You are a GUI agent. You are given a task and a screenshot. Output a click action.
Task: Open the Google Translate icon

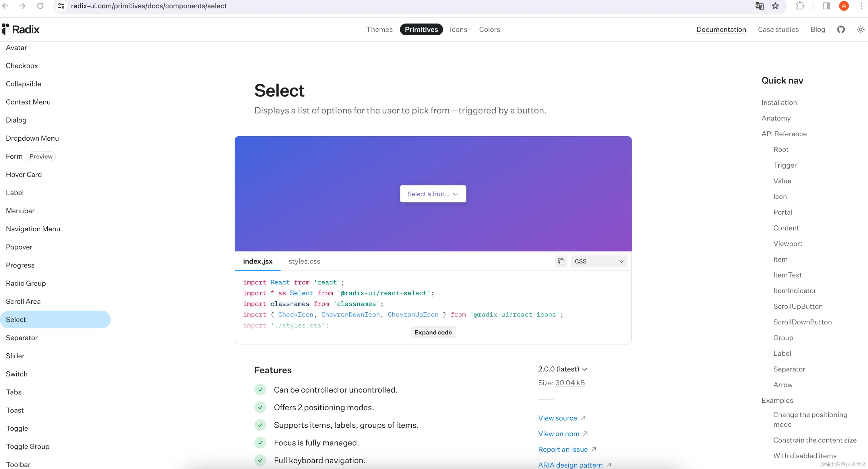759,6
